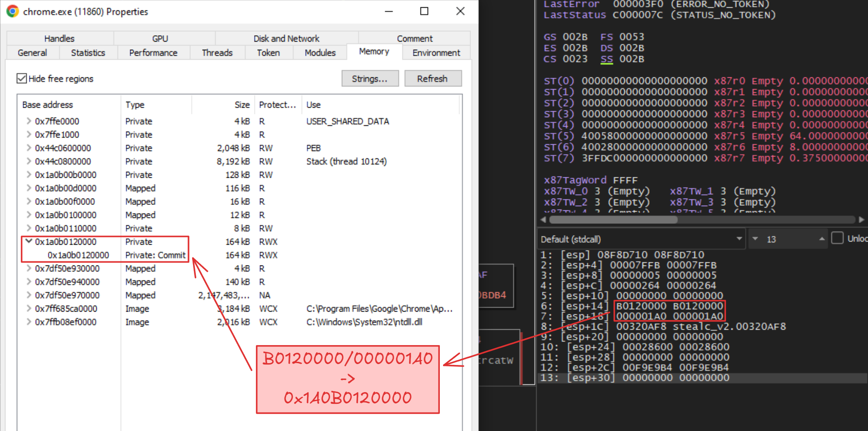This screenshot has width=868, height=431.
Task: Select the 0x7df50e940000 row address
Action: [67, 282]
